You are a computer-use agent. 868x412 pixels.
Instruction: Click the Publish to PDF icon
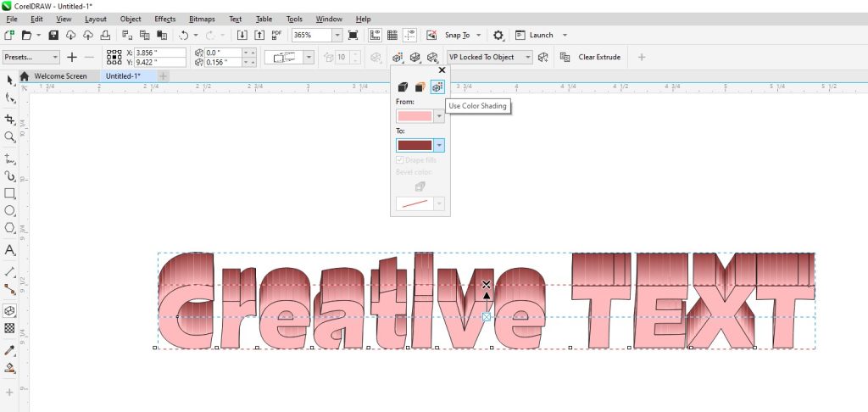point(276,35)
